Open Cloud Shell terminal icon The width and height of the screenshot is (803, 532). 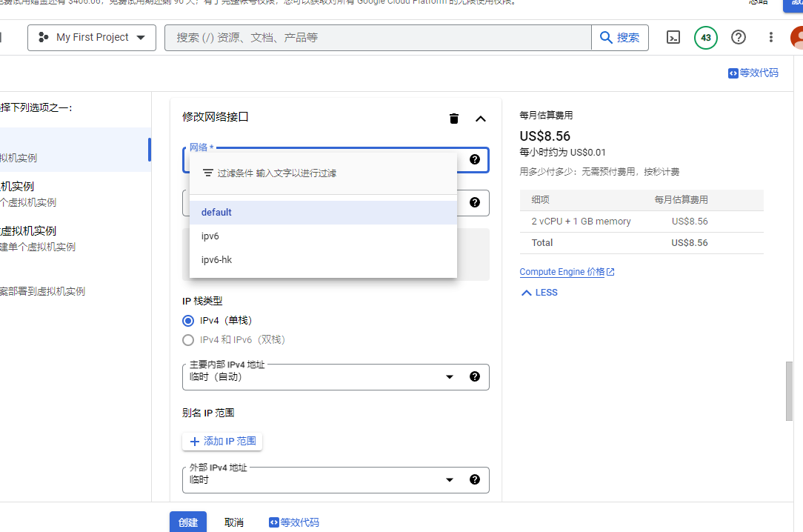[673, 38]
